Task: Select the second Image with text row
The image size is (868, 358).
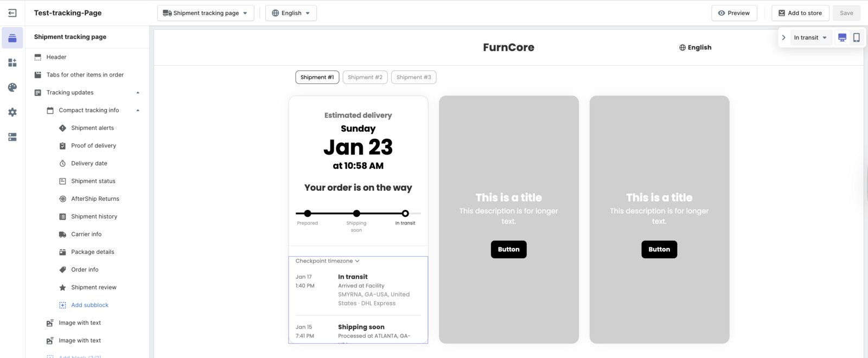Action: (87, 341)
